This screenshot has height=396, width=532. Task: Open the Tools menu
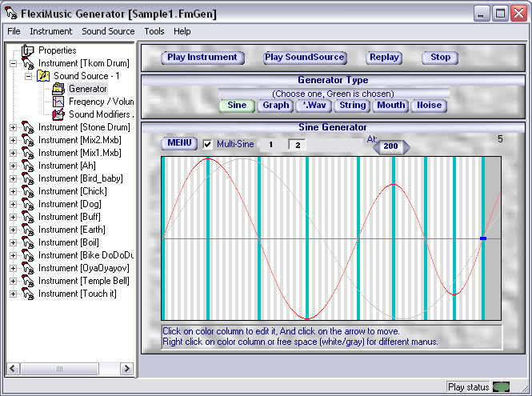(154, 31)
